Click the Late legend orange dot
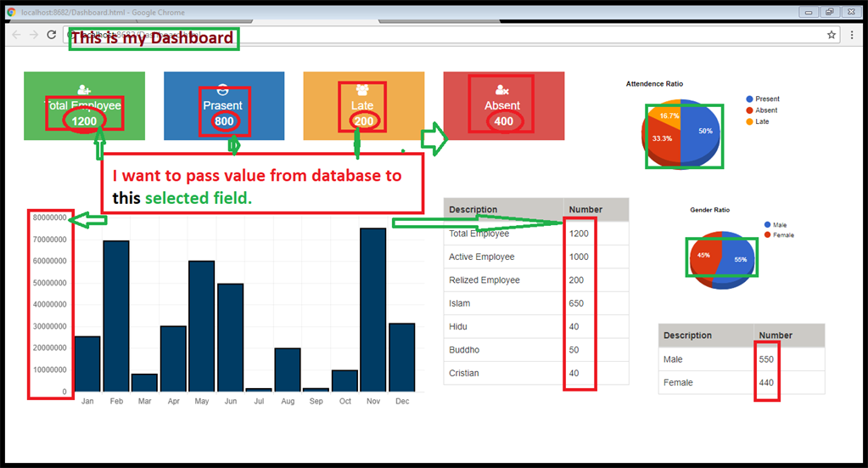The width and height of the screenshot is (868, 468). [x=749, y=121]
